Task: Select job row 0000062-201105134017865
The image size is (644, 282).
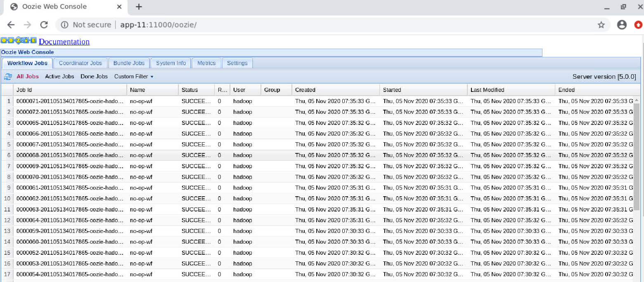Action: (317, 198)
